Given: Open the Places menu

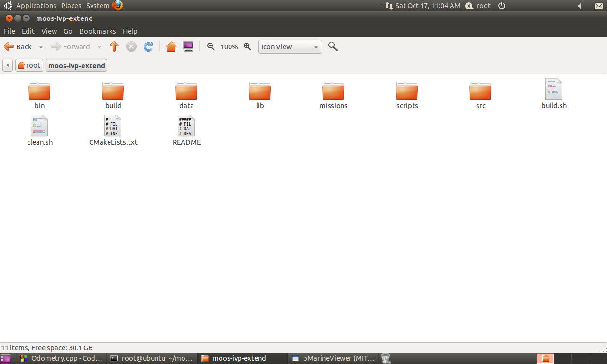Looking at the screenshot, I should click(71, 6).
